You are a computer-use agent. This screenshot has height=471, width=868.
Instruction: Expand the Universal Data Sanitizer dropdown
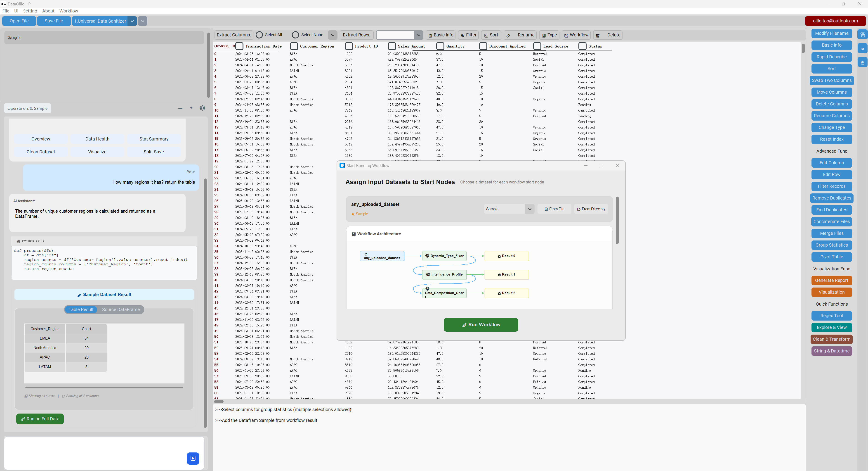(132, 21)
